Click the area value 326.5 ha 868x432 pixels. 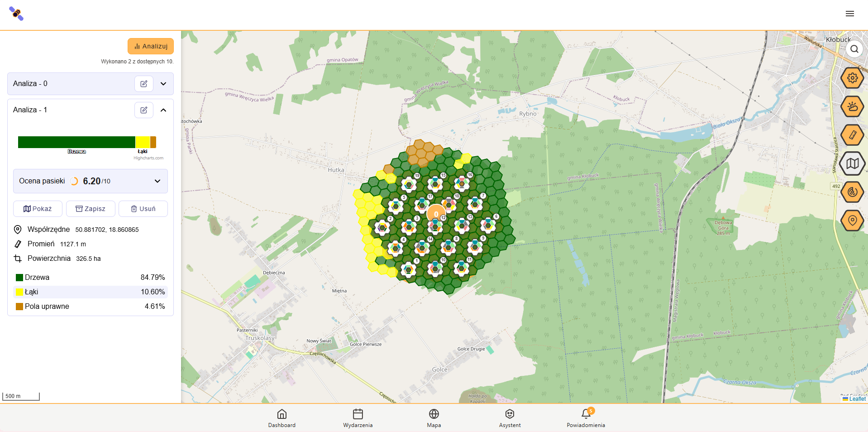(88, 259)
